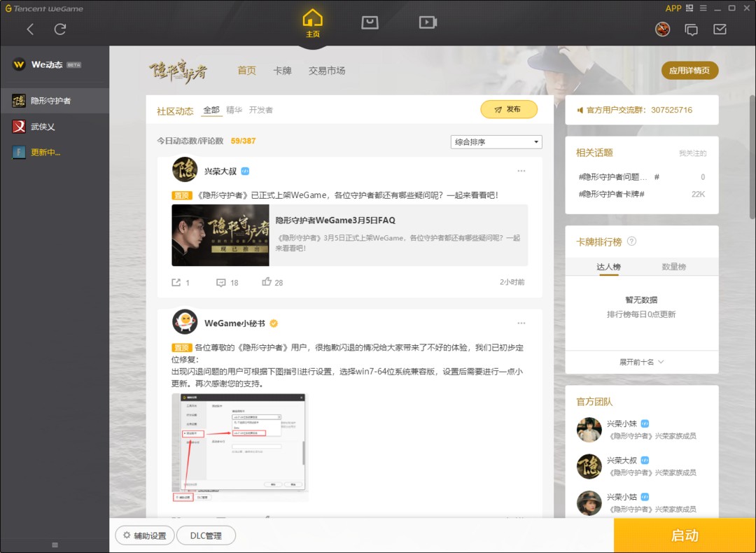
Task: Click the page vertical scrollbar
Action: pos(752,157)
